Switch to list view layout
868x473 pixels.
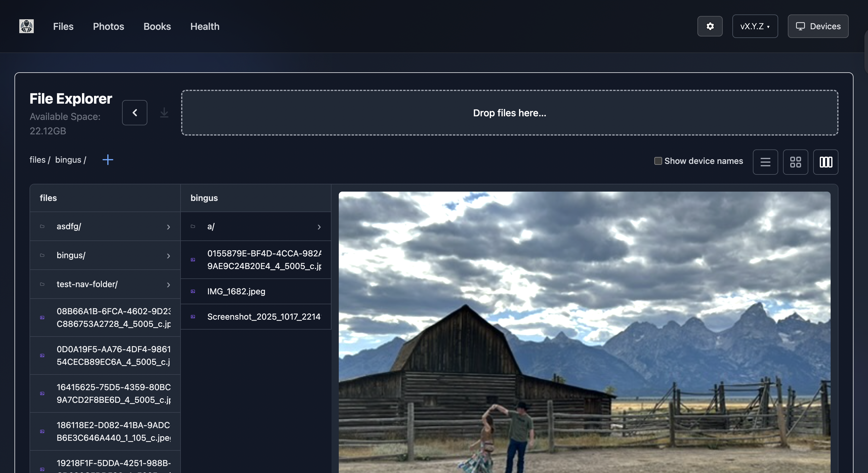coord(765,162)
